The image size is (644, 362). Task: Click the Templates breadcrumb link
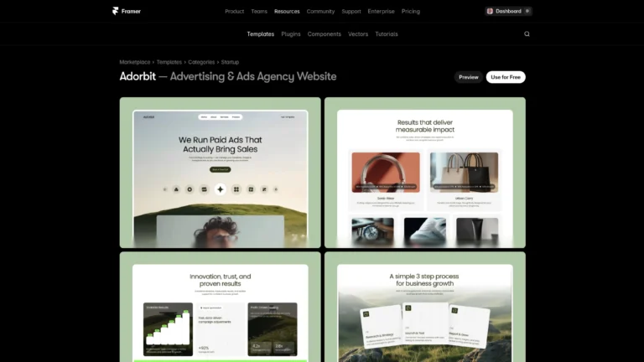click(169, 62)
